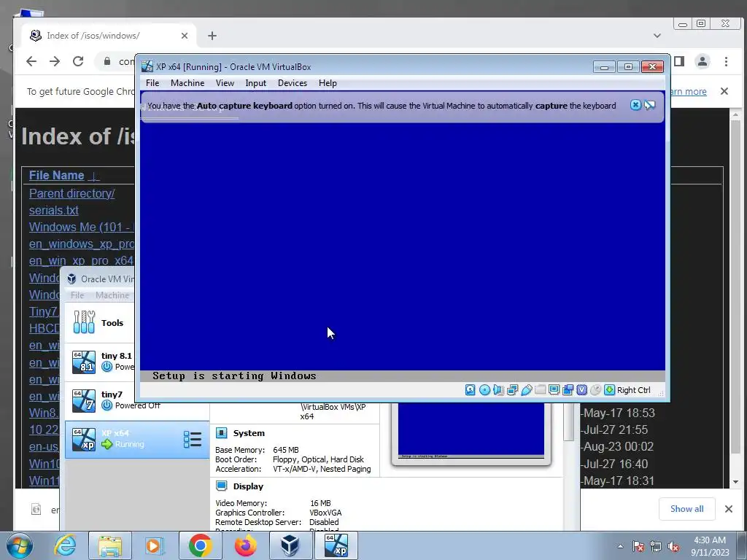Click Chrome forward button
Viewport: 747px width, 560px height.
pos(55,61)
